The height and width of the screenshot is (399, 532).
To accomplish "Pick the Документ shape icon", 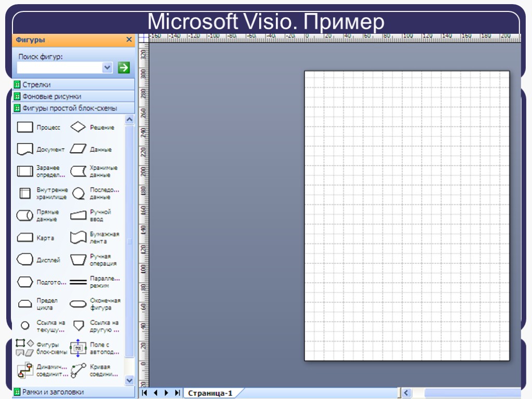I will (x=25, y=149).
